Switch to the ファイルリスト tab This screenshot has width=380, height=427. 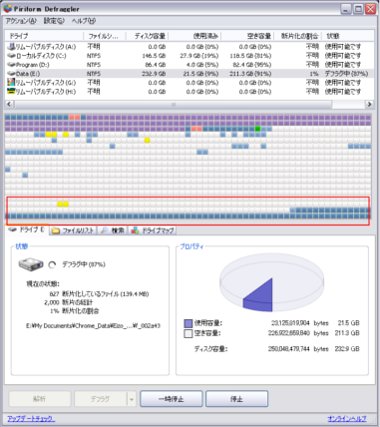coord(73,230)
